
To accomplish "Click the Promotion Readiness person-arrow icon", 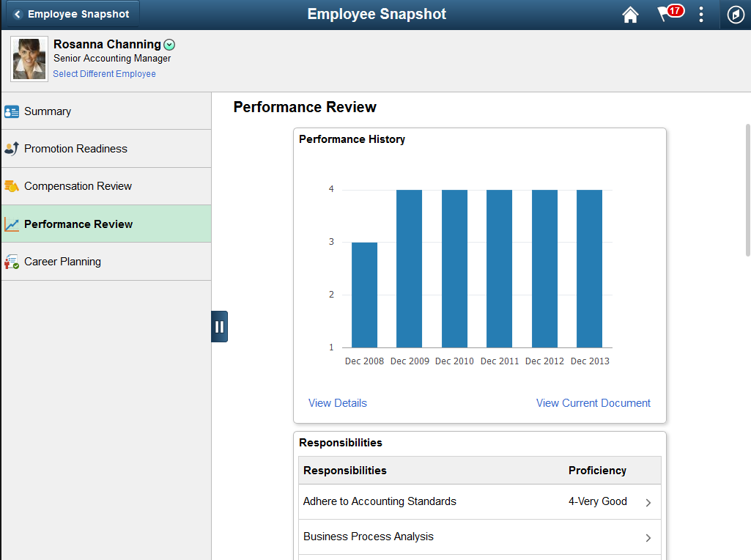I will pos(12,149).
